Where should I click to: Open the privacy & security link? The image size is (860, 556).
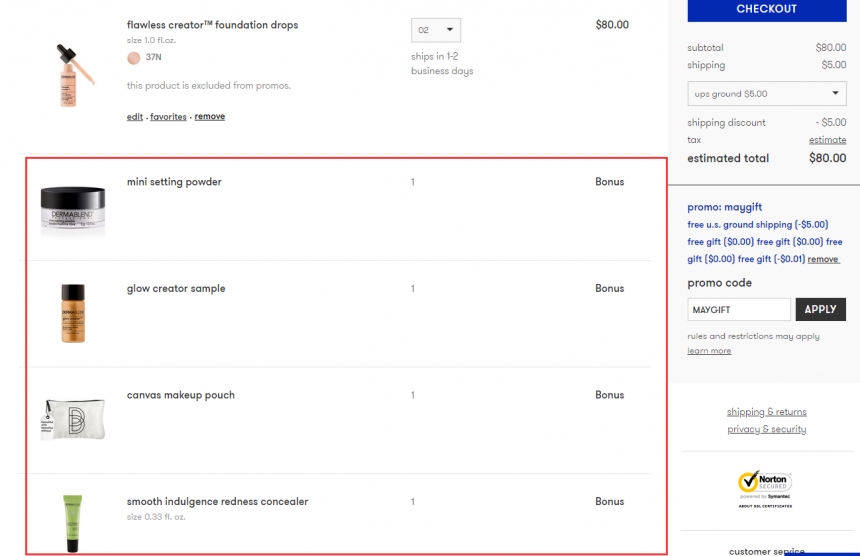tap(766, 429)
